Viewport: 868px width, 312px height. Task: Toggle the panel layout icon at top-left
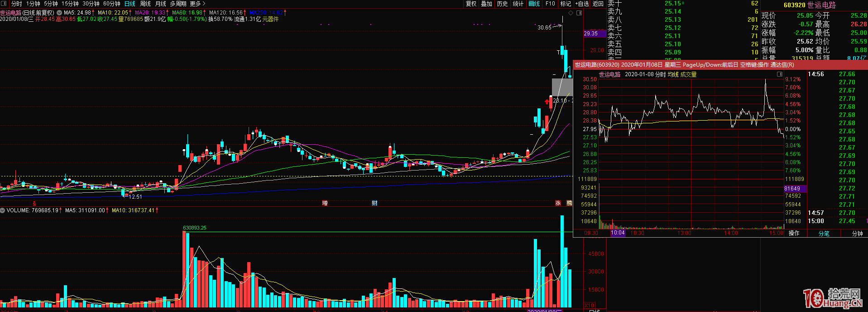(4, 4)
